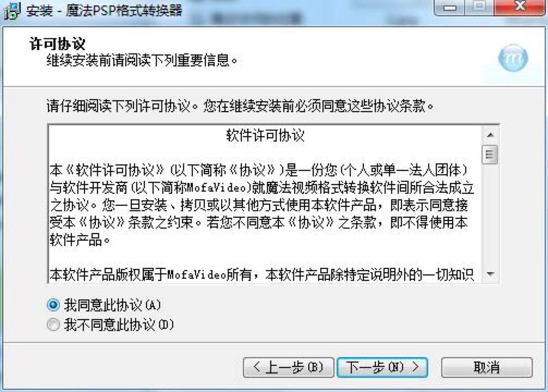Screen dimensions: 548x392
Task: Select 我不同意此协议(D) radio button
Action: [53, 324]
